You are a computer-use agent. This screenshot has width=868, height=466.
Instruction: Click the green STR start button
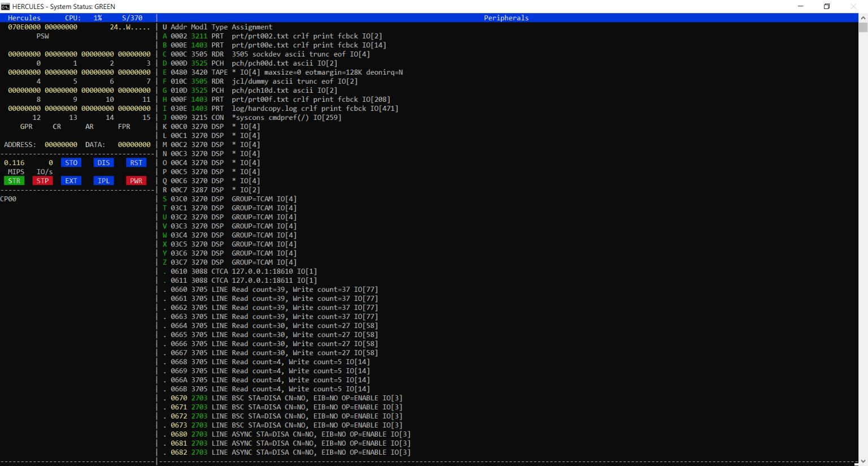coord(14,181)
